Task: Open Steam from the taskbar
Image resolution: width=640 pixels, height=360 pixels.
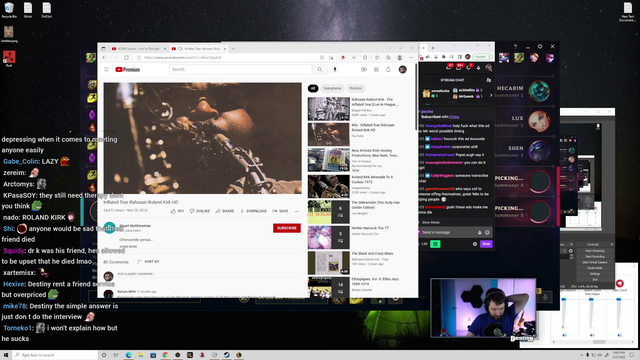Action: pyautogui.click(x=227, y=355)
